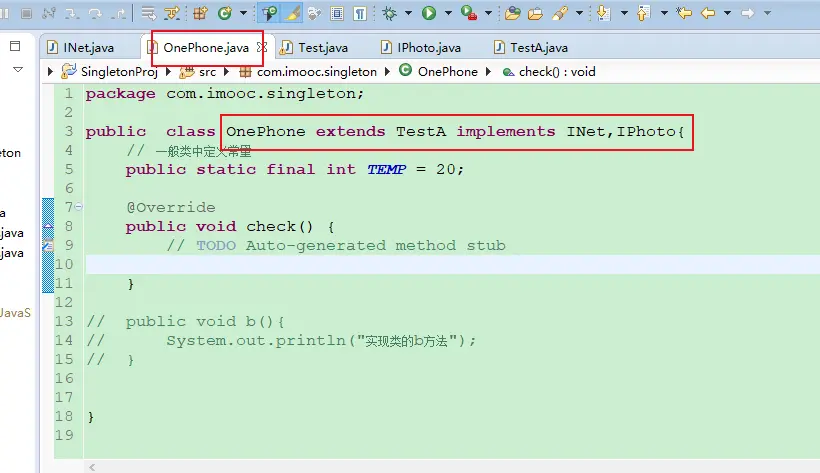The width and height of the screenshot is (820, 473).
Task: Click com.imooc.singleton in the breadcrumb
Action: (316, 71)
